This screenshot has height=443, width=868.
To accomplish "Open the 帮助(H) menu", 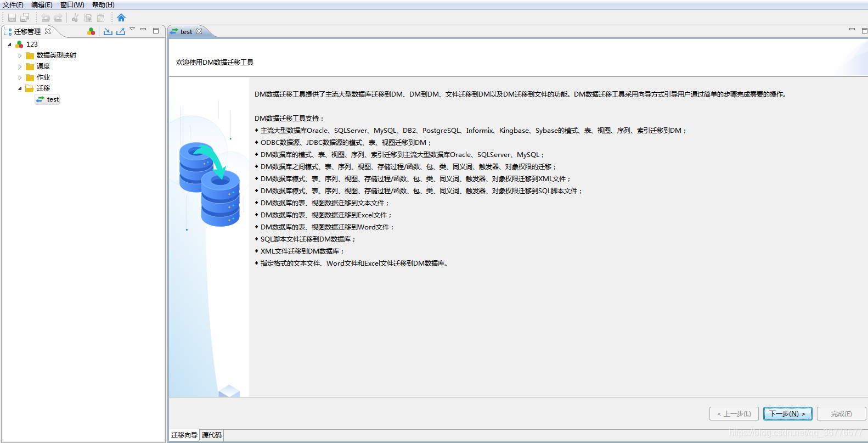I will [103, 5].
